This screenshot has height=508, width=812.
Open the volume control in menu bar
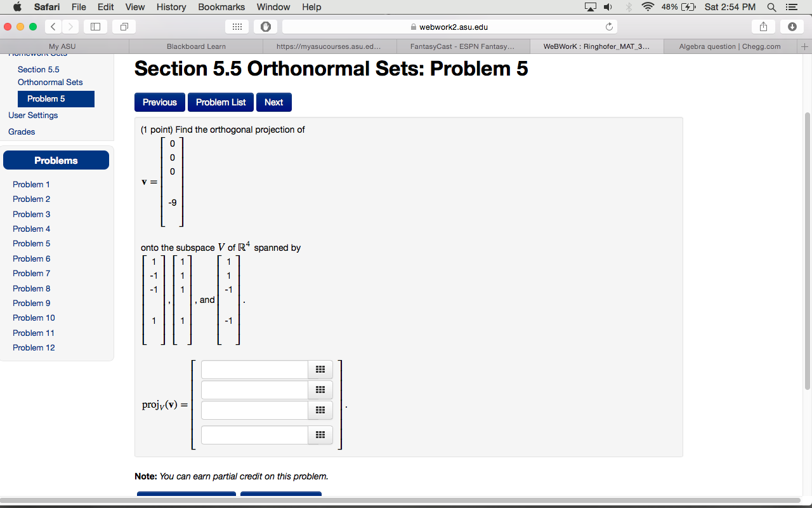tap(608, 7)
